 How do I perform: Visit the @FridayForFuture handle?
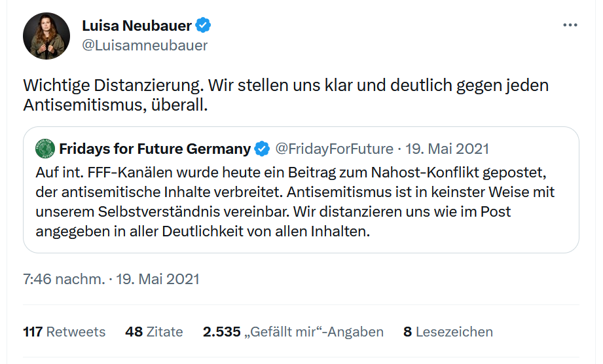click(334, 149)
